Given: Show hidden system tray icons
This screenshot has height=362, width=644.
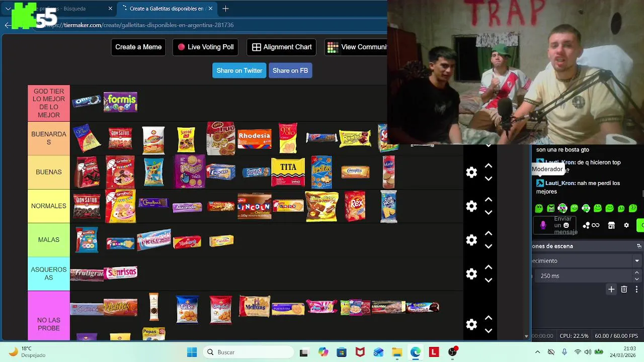Looking at the screenshot, I should (x=537, y=352).
